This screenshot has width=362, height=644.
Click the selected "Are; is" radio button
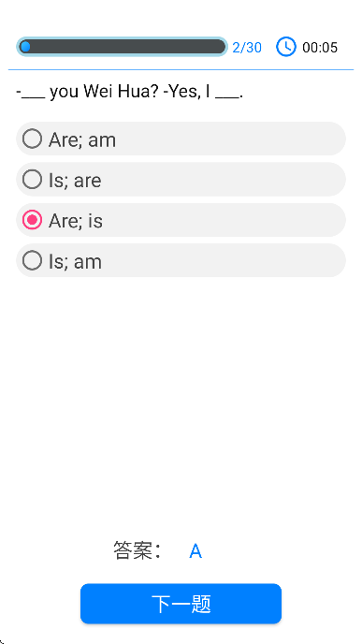point(32,220)
